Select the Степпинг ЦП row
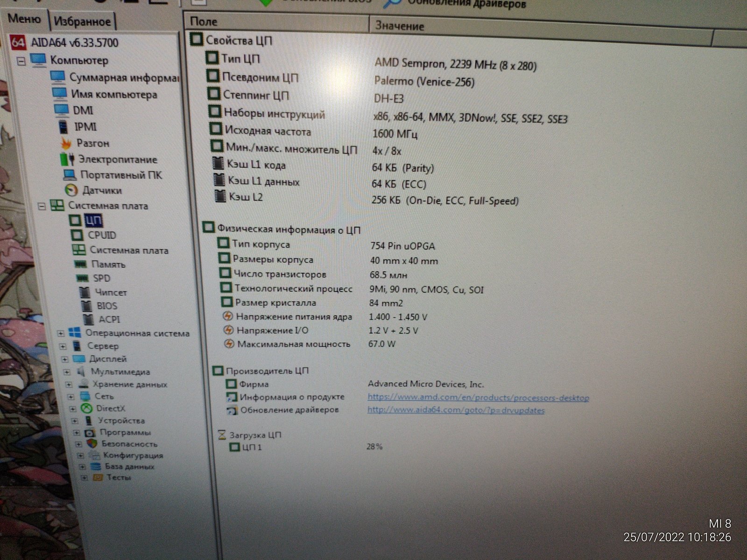The height and width of the screenshot is (560, 747). 306,96
